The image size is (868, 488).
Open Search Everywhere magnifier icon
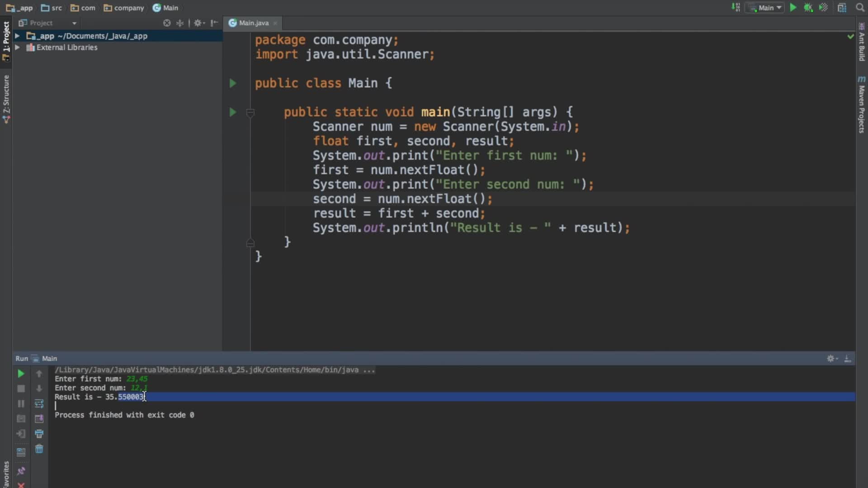860,8
